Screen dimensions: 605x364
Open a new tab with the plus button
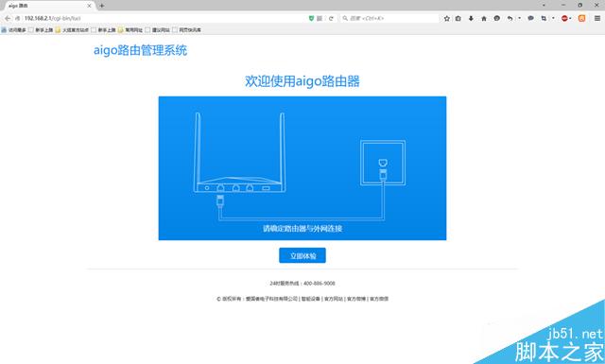102,6
